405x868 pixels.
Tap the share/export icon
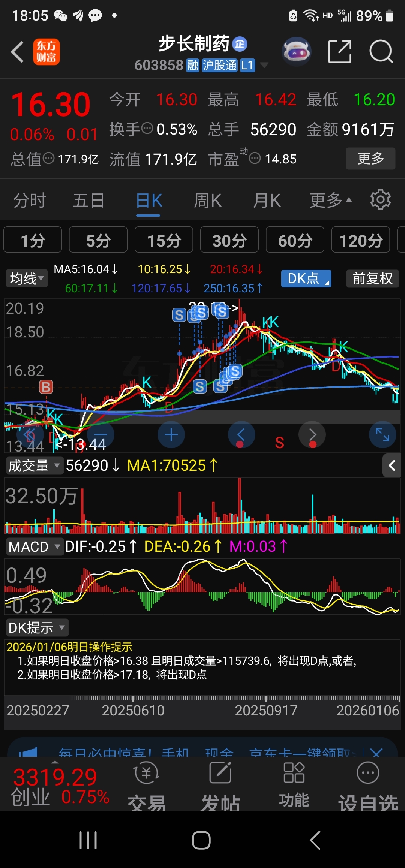click(x=340, y=51)
